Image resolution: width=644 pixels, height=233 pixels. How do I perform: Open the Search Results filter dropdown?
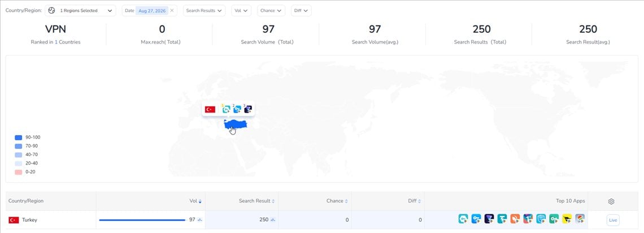(x=204, y=11)
